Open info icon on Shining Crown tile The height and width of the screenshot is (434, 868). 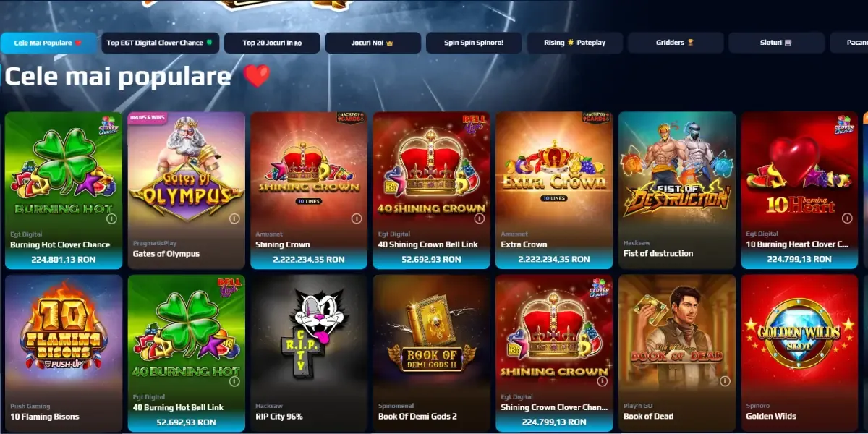[357, 218]
